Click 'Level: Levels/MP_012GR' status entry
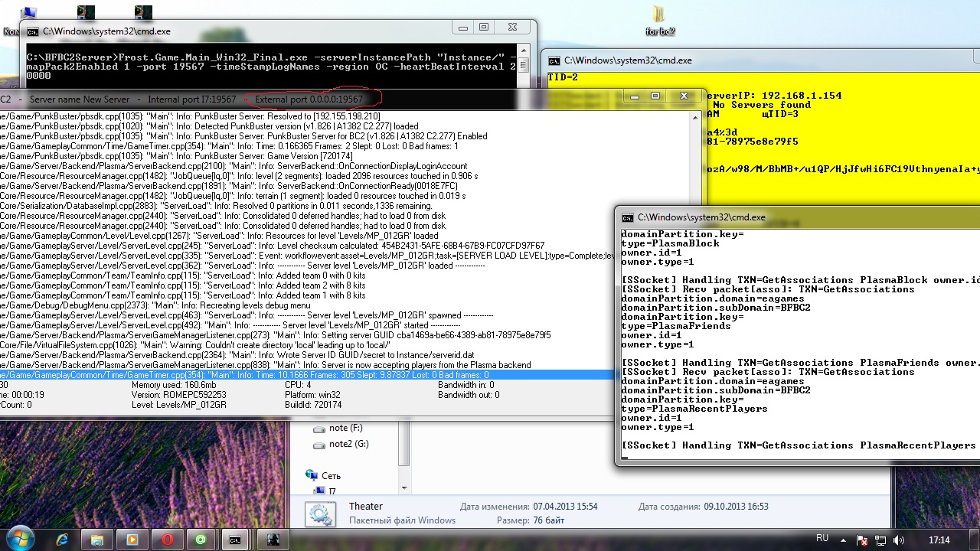Screen dimensions: 980x551 click(x=178, y=404)
